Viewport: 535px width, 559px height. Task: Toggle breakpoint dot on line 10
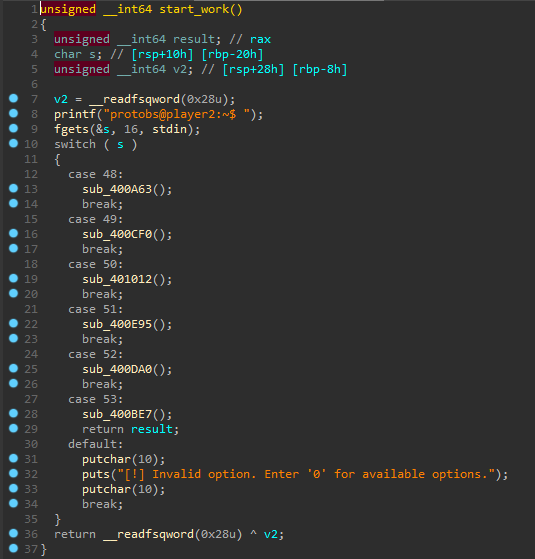(x=14, y=143)
